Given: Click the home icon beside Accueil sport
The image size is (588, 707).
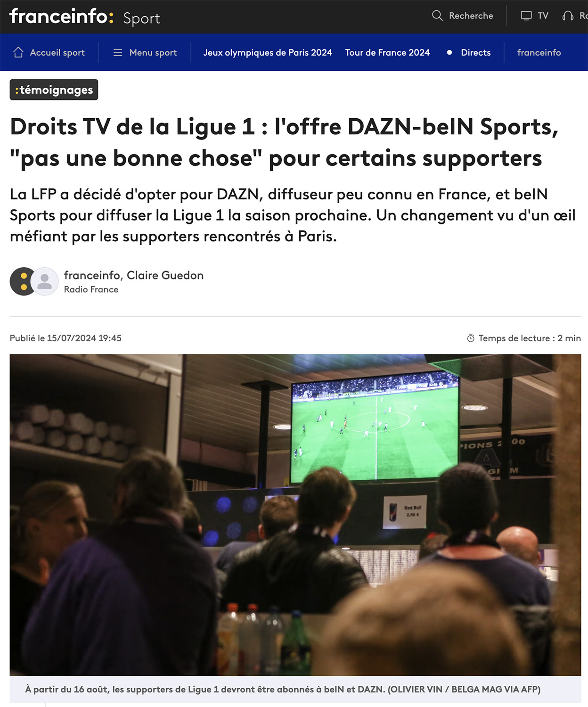Looking at the screenshot, I should 18,52.
